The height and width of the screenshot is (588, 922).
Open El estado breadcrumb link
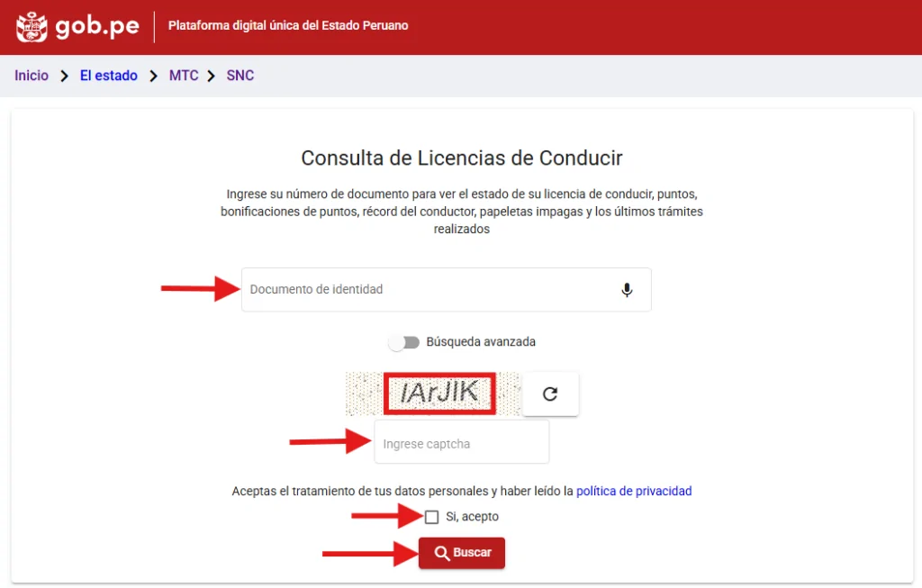pyautogui.click(x=109, y=76)
